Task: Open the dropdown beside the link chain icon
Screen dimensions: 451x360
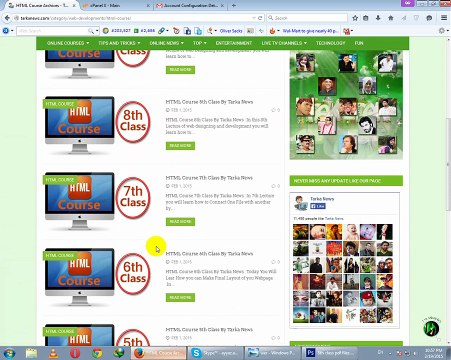Action: click(x=167, y=31)
